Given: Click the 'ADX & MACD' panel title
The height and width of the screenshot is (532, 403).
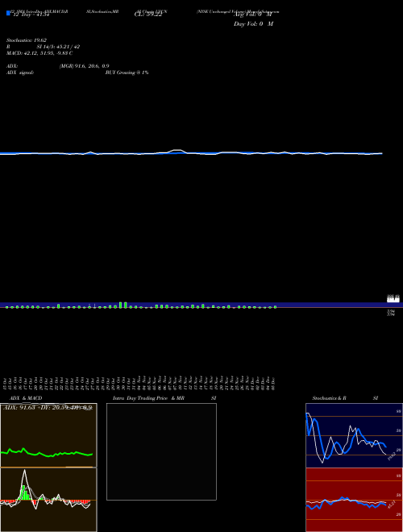Looking at the screenshot, I should pos(26,398).
